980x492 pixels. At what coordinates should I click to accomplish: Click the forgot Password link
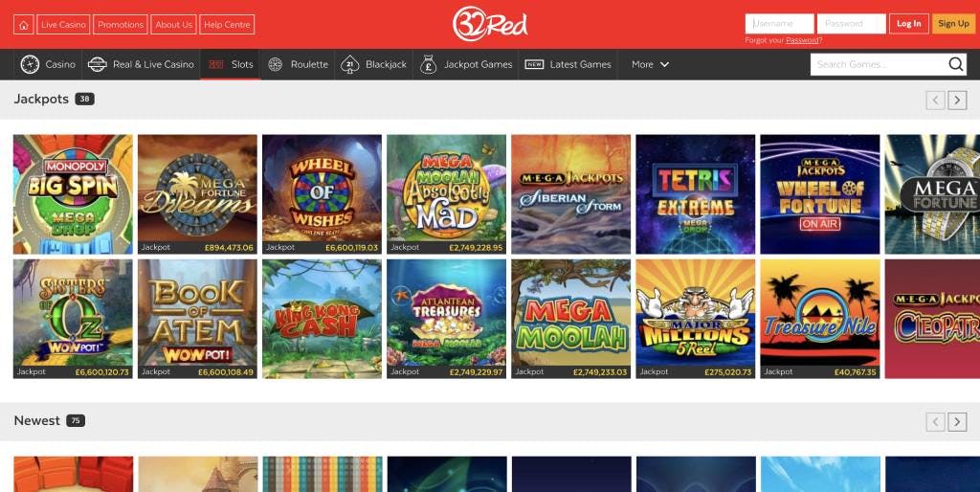pos(802,40)
